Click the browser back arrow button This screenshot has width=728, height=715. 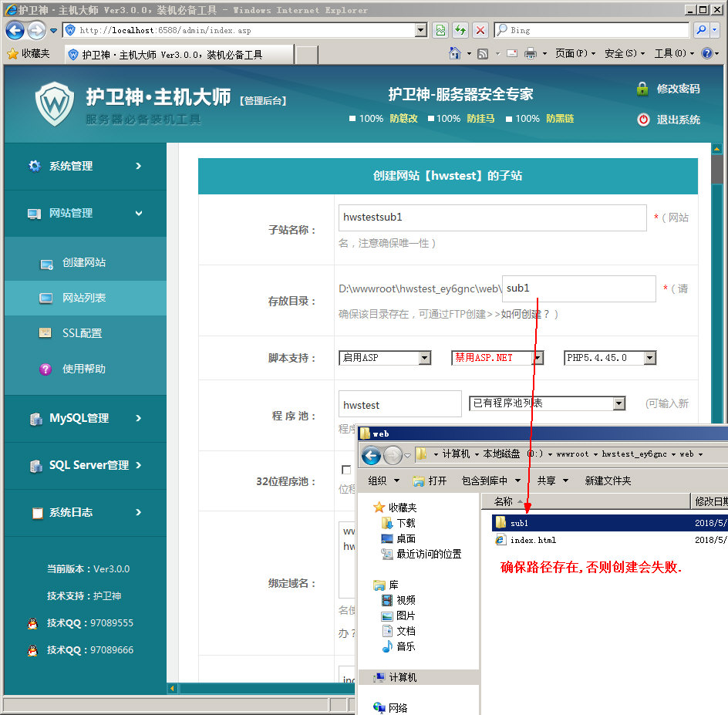[15, 30]
